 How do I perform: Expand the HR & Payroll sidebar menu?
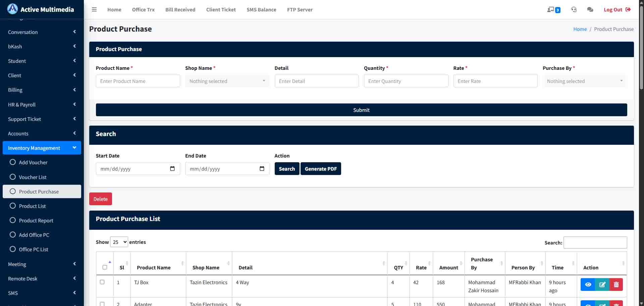(x=42, y=104)
